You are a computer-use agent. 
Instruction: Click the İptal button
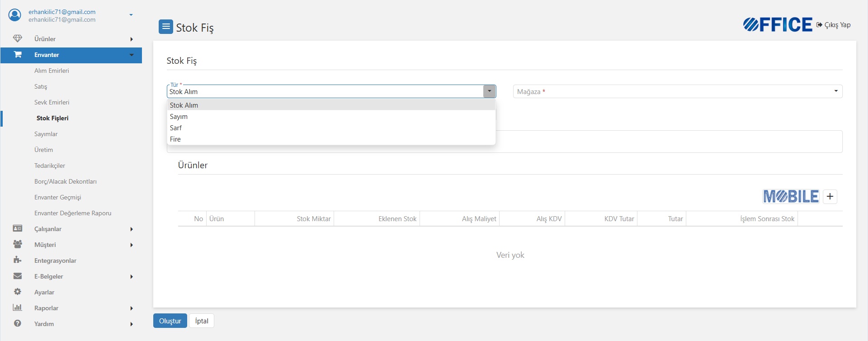(x=202, y=321)
